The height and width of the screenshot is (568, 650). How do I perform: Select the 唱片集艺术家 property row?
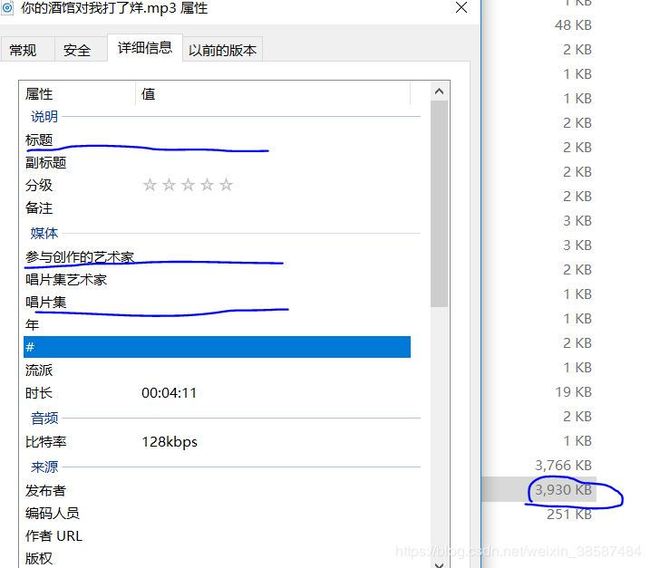217,280
